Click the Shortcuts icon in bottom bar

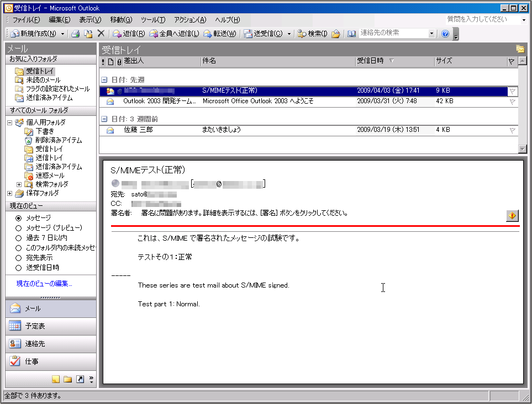tap(80, 379)
